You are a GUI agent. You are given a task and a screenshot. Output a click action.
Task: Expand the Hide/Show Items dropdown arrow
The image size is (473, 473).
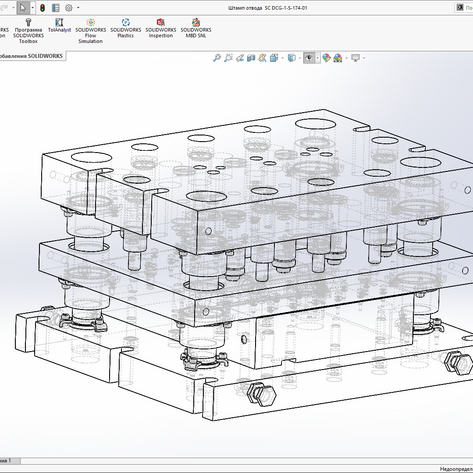pyautogui.click(x=317, y=58)
